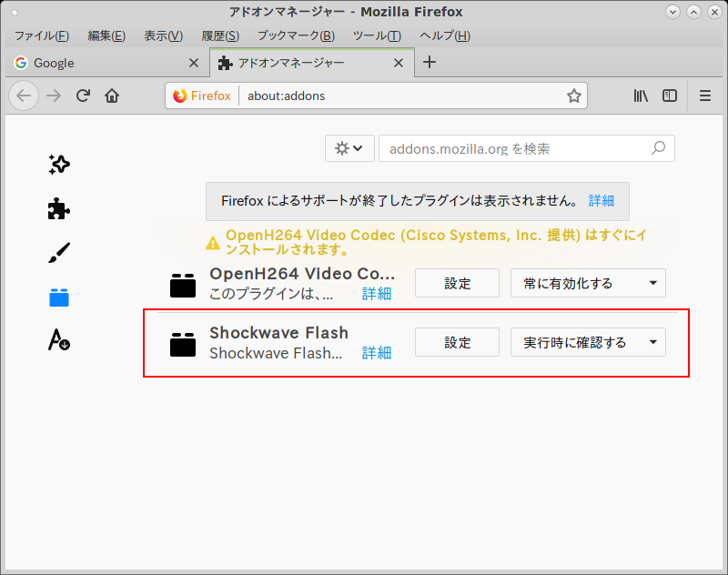Open the 編集(E) menu

106,35
